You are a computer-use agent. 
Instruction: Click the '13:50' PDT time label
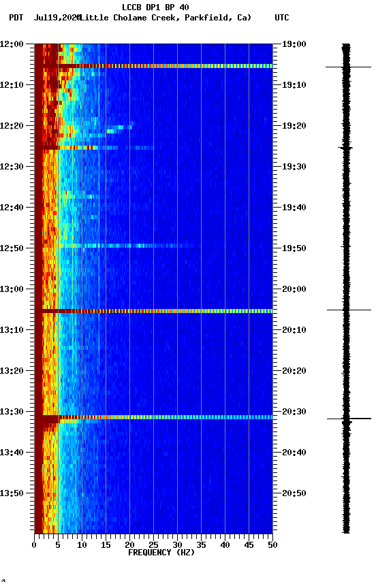click(x=12, y=493)
